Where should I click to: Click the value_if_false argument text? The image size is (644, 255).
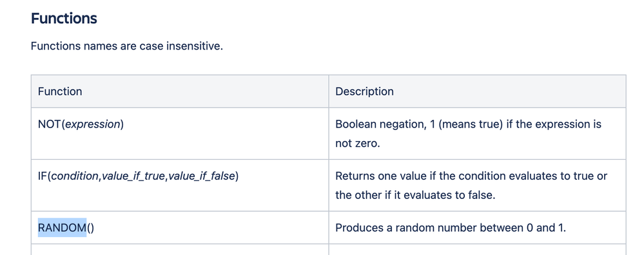201,176
